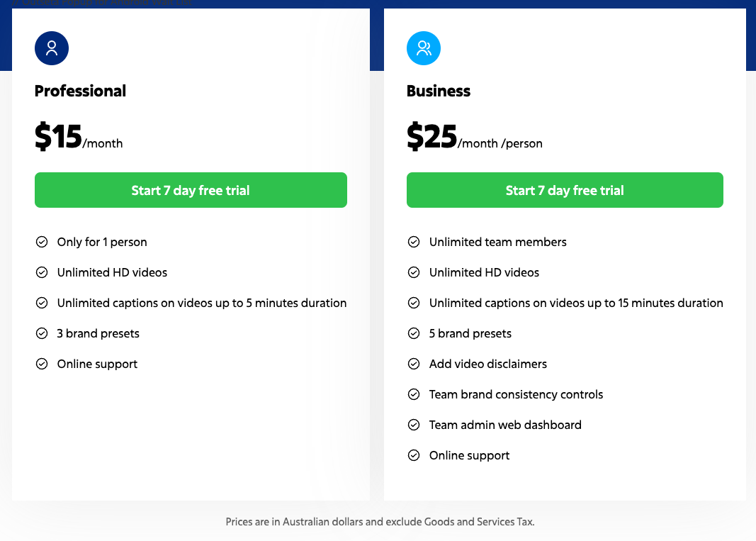Screen dimensions: 756x541
Task: Click the Professional plan heading
Action: (x=80, y=91)
